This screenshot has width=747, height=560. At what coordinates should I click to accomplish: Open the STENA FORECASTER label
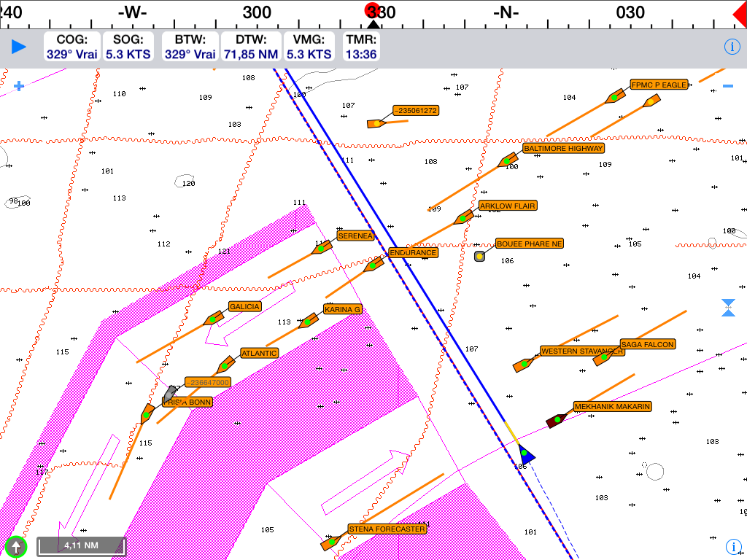387,529
